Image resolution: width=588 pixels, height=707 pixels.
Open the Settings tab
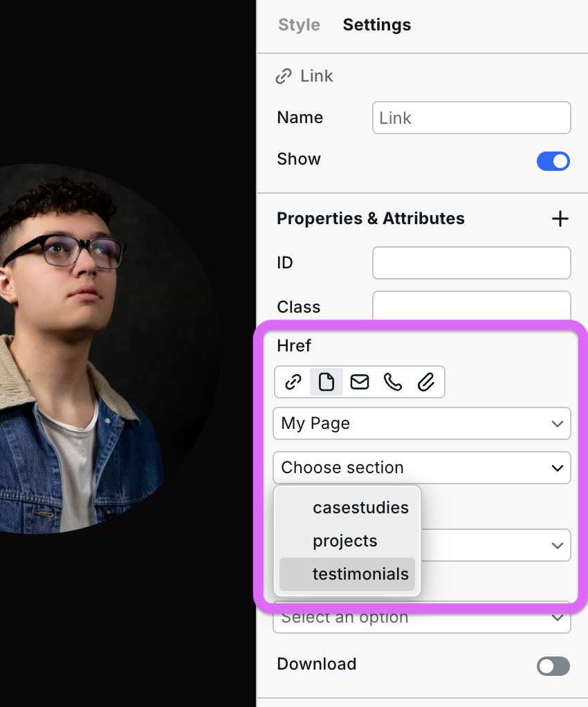point(376,25)
